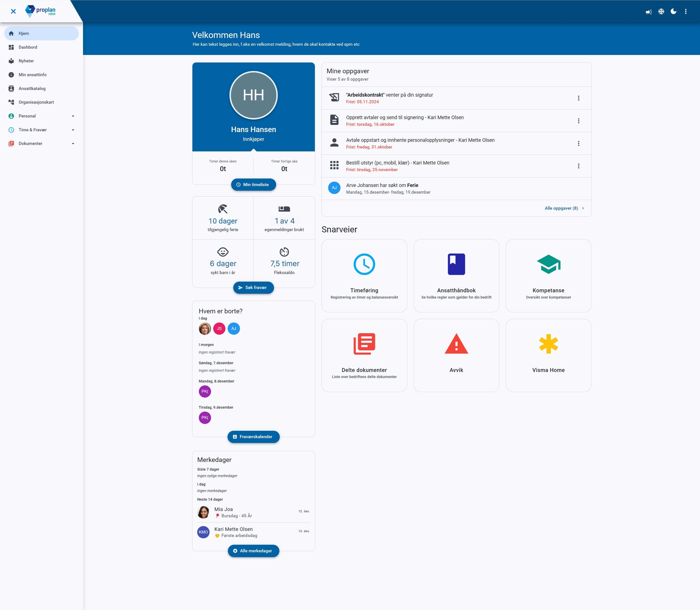Go to Dashbord in sidebar
The image size is (700, 610).
28,47
